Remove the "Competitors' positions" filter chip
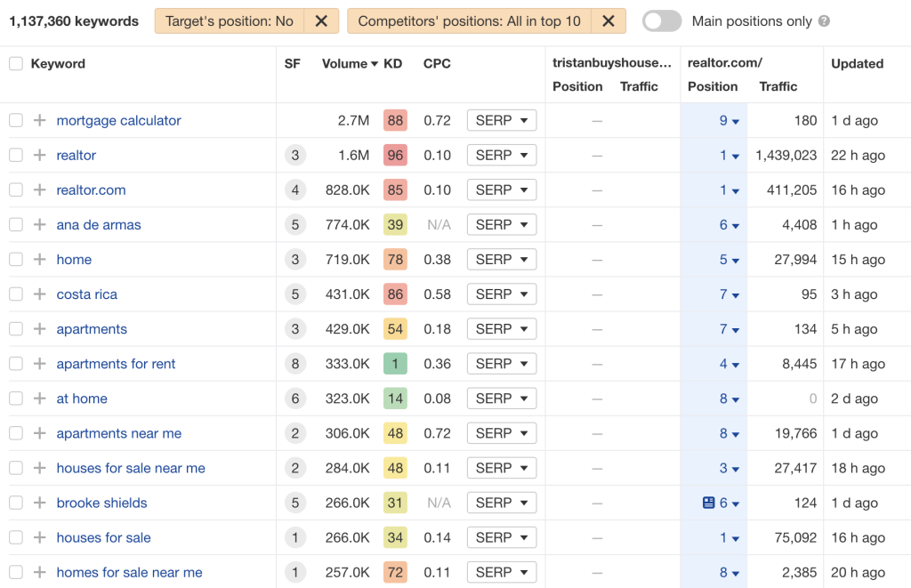 coord(609,20)
